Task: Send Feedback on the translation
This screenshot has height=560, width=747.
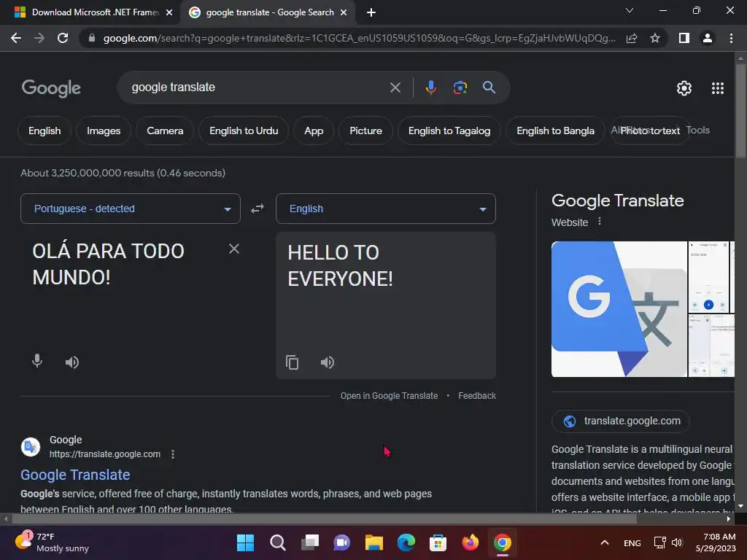Action: (477, 396)
